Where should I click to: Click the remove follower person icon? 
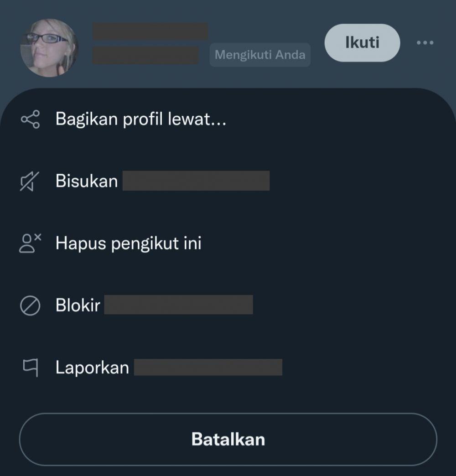30,243
